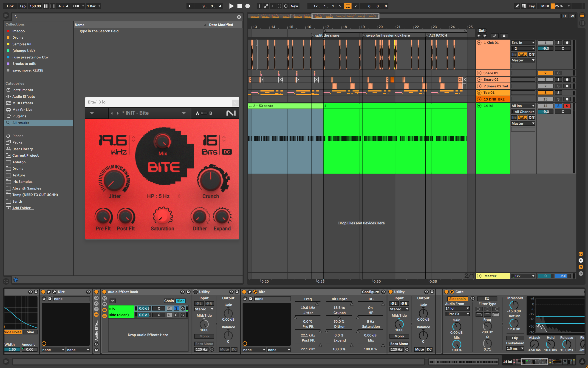Image resolution: width=588 pixels, height=368 pixels.
Task: Open the INIT - Bite preset dropdown
Action: (184, 113)
